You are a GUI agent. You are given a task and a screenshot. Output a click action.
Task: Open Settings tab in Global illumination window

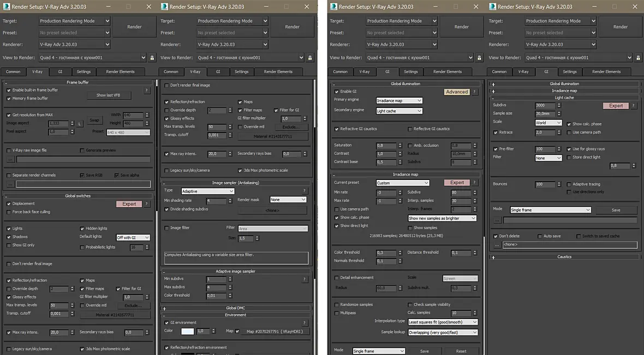pyautogui.click(x=411, y=72)
